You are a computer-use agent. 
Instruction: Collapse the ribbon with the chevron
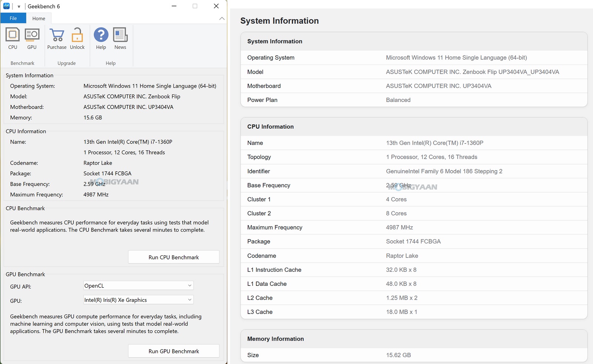coord(222,18)
